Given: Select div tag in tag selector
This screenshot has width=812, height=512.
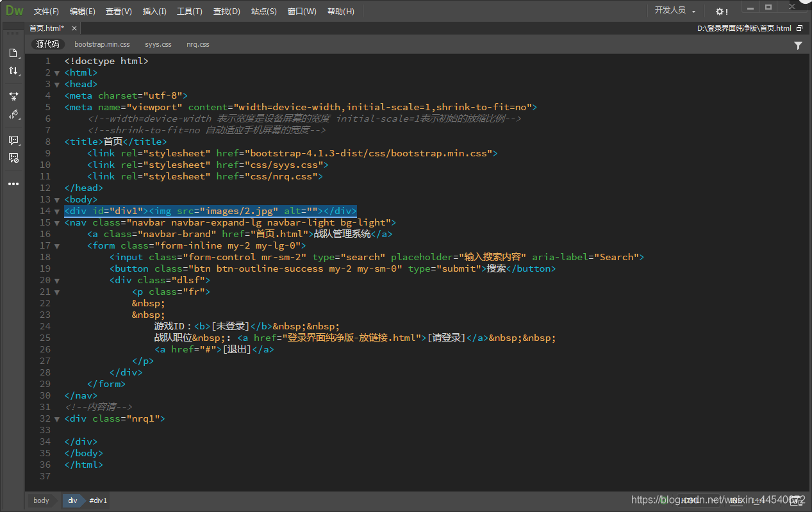Looking at the screenshot, I should click(72, 500).
